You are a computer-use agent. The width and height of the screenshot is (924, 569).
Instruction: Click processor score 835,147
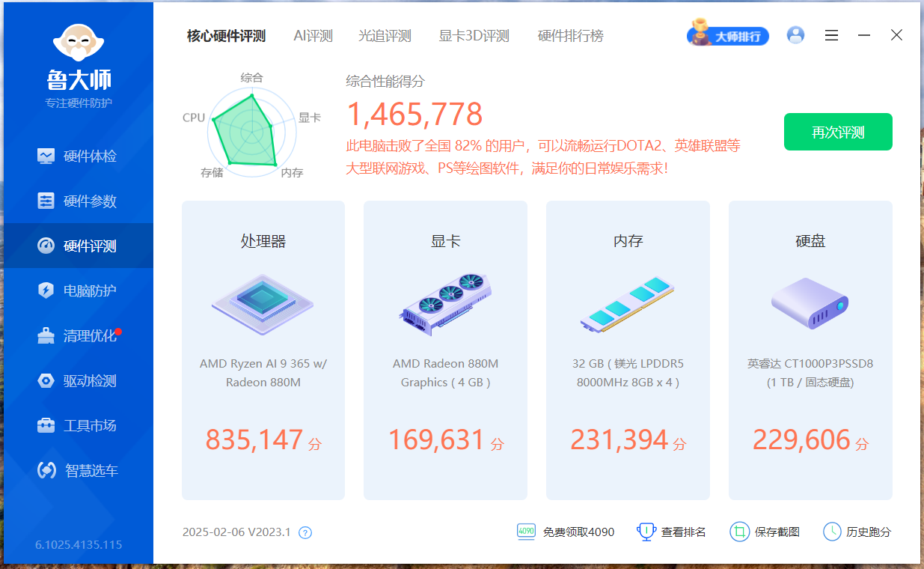[254, 439]
